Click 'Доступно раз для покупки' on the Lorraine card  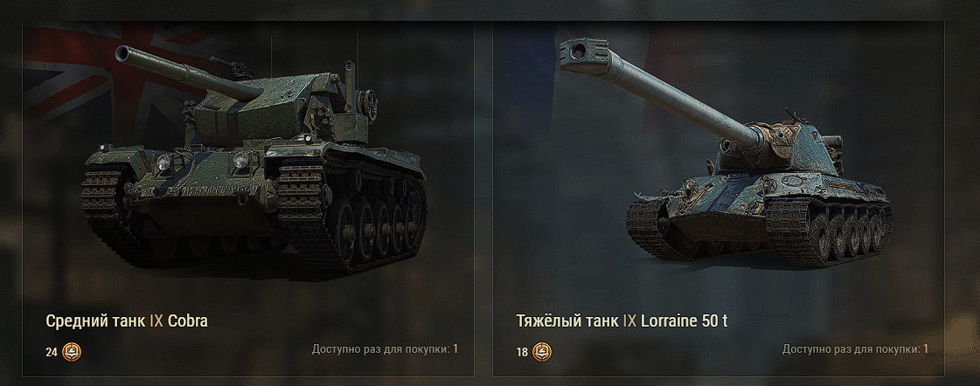[851, 348]
